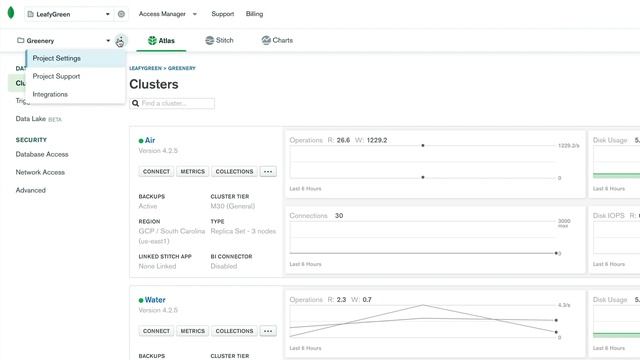Click the Air 'Version 4.2.5' text

[158, 151]
